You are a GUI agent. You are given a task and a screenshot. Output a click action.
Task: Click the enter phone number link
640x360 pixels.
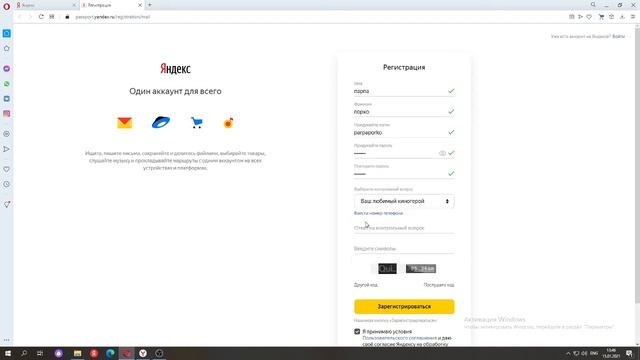point(378,213)
